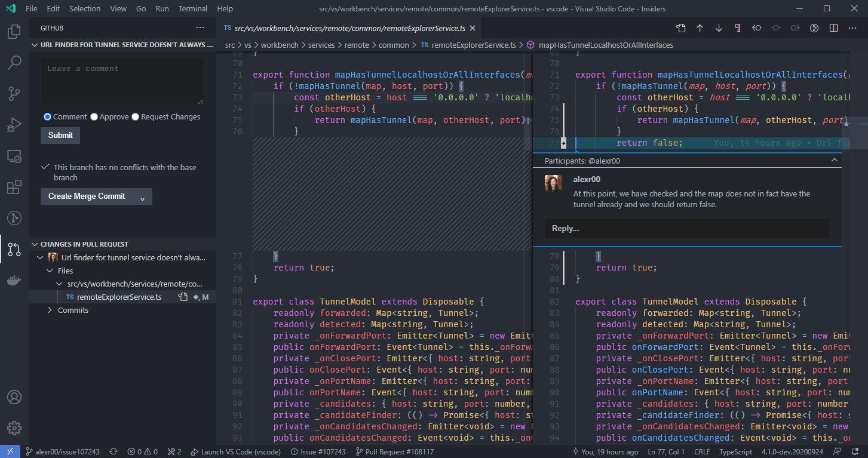Close the remoteExplorerService.ts editor tab
Image resolution: width=868 pixels, height=458 pixels.
[x=473, y=28]
